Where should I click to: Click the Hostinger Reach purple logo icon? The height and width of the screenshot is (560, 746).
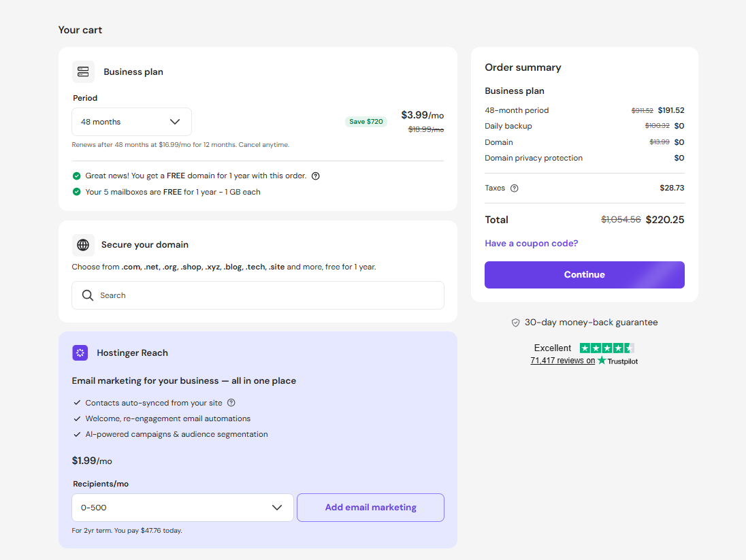[80, 353]
